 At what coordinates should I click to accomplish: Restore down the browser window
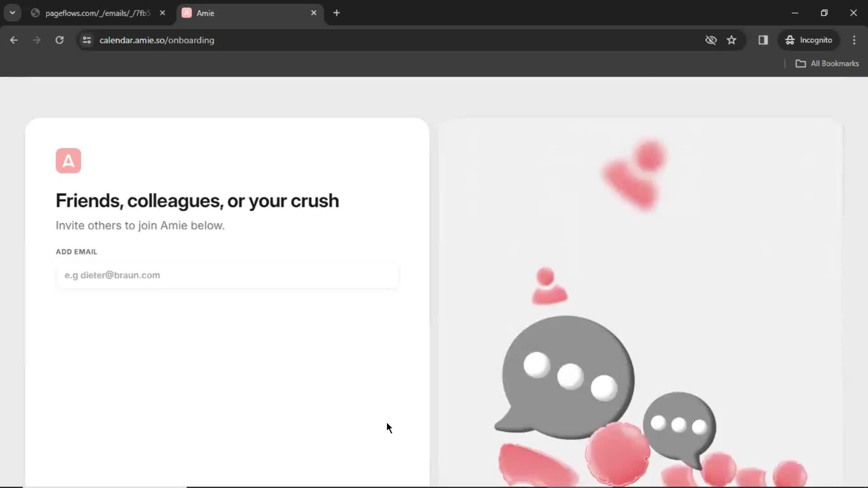click(x=824, y=13)
